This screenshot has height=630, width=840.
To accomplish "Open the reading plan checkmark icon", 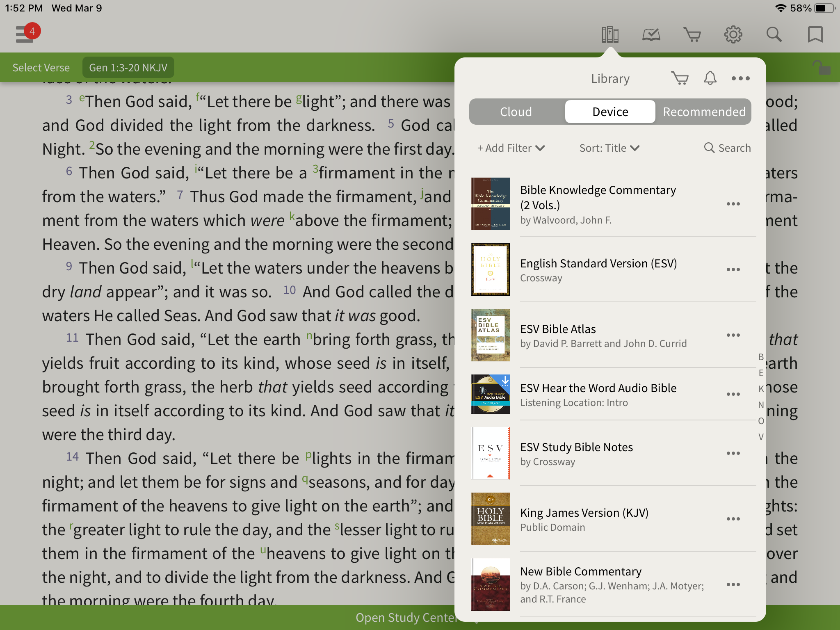I will 651,34.
